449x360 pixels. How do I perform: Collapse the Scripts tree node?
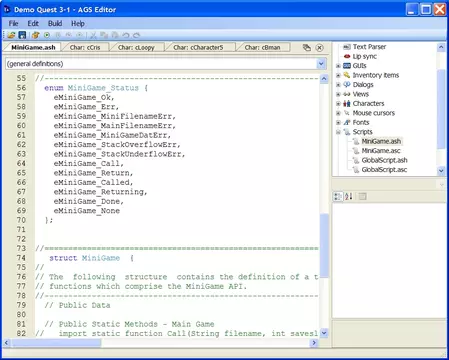point(338,132)
